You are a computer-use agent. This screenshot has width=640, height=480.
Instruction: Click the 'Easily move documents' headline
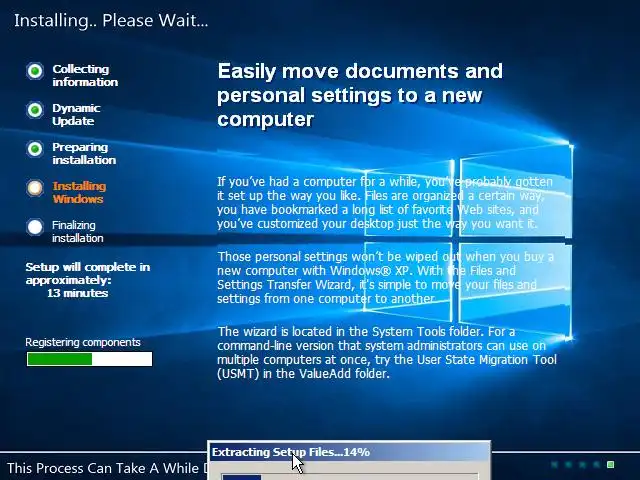pyautogui.click(x=360, y=95)
